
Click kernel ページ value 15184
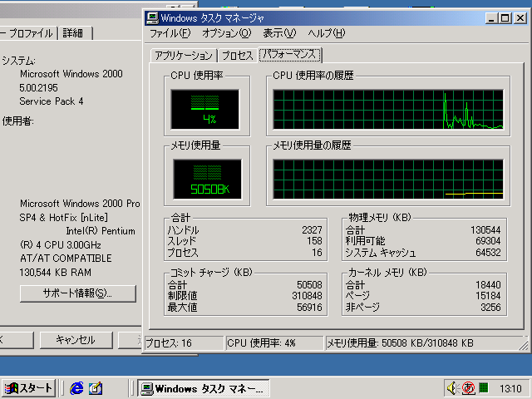[488, 296]
